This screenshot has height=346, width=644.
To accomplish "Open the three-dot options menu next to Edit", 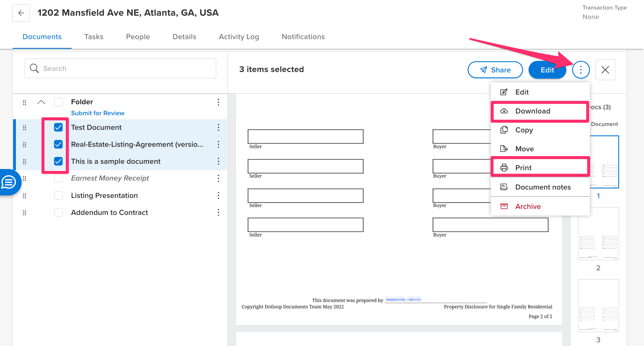I will coord(581,70).
